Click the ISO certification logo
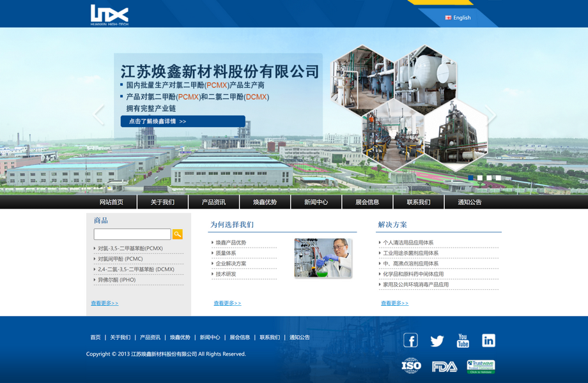 click(412, 366)
